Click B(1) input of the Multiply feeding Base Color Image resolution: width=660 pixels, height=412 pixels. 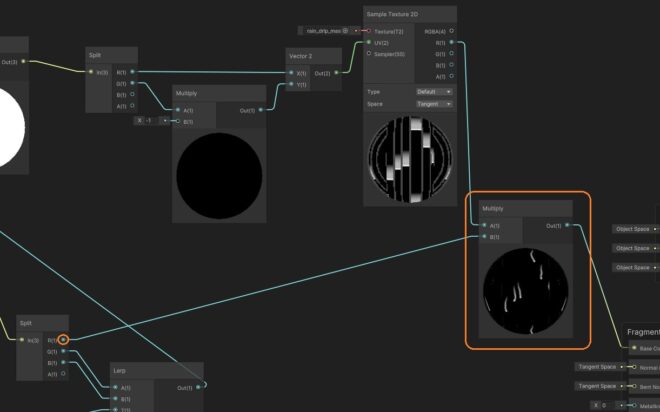coord(484,237)
